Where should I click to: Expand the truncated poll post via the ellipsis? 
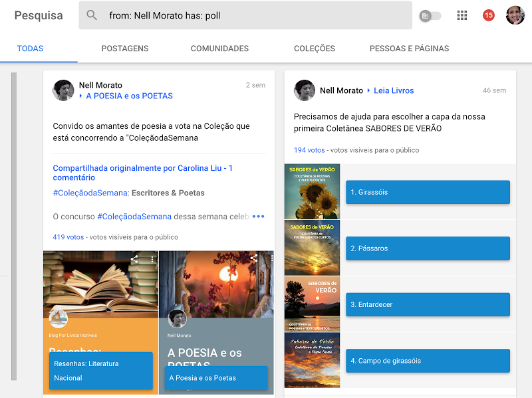(258, 217)
